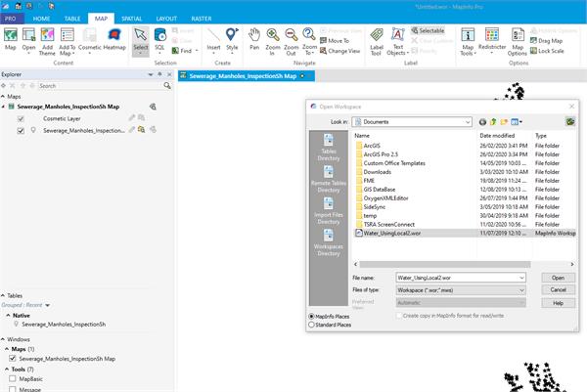Open the SQL selection tool
Screen dimensions: 587x392
(159, 40)
